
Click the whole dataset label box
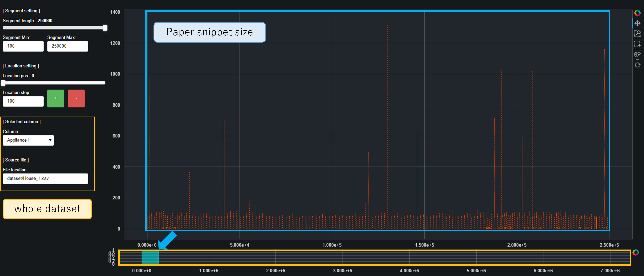pos(47,209)
